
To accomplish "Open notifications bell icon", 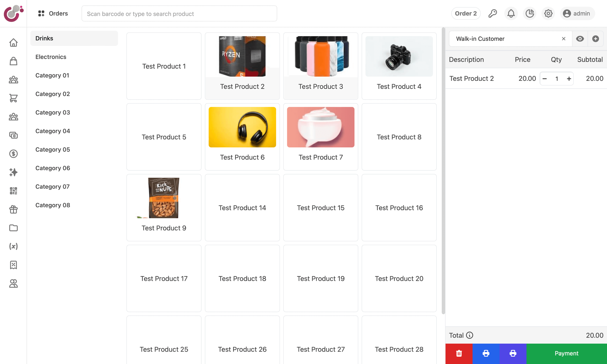I will 511,14.
